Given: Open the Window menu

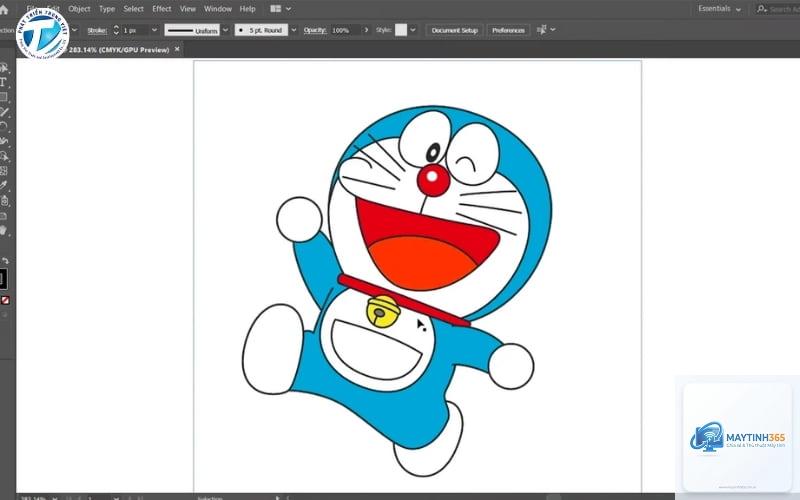Looking at the screenshot, I should point(218,9).
